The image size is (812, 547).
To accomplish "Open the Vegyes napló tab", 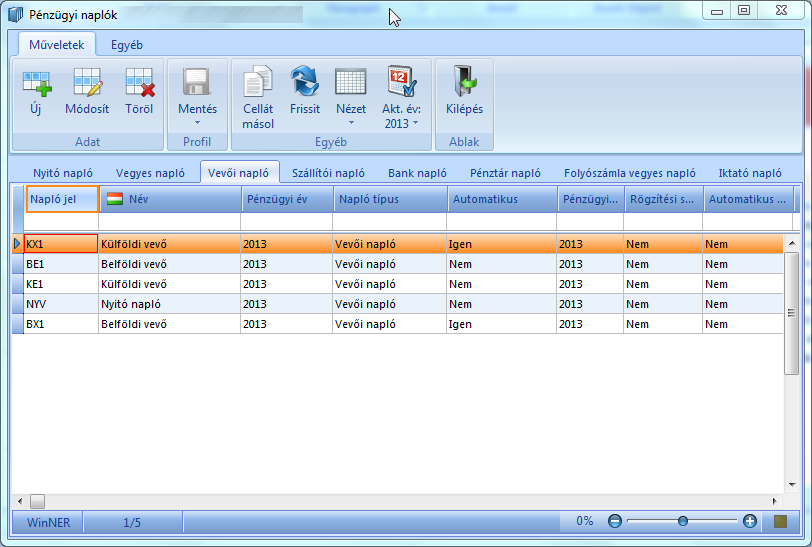I will tap(150, 173).
